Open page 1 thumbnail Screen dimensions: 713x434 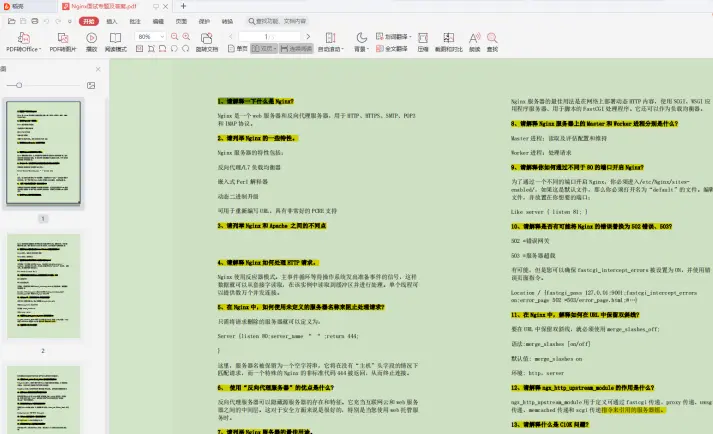point(43,152)
